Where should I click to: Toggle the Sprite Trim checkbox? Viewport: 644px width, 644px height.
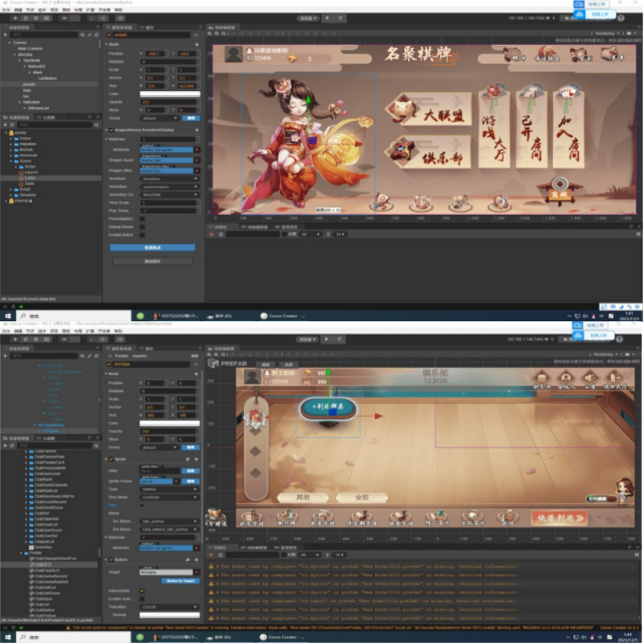tap(142, 506)
